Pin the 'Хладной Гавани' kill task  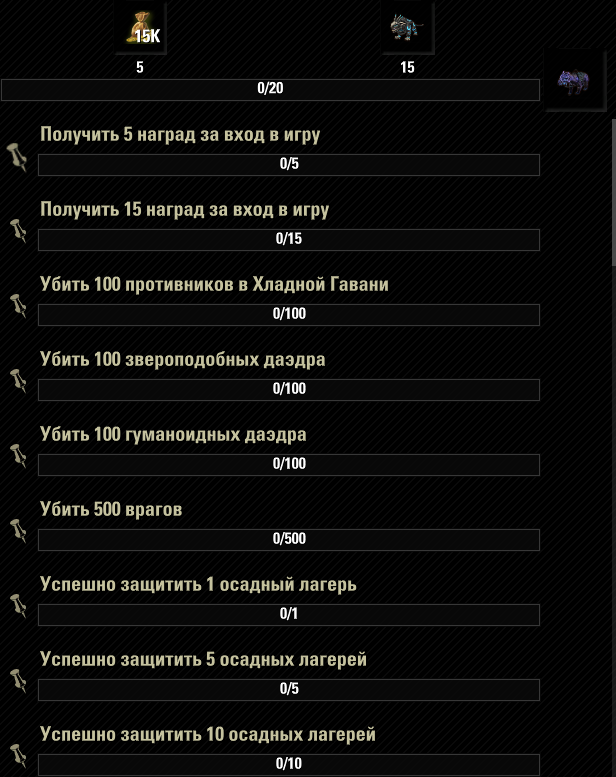18,306
